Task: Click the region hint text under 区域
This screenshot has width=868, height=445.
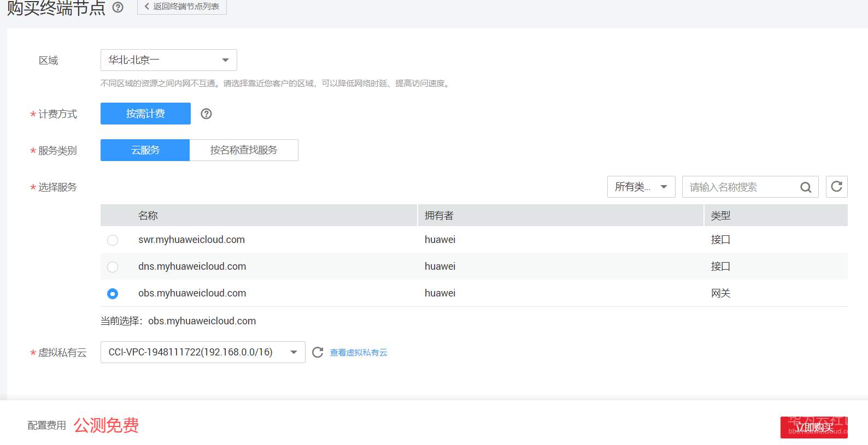Action: pyautogui.click(x=276, y=84)
